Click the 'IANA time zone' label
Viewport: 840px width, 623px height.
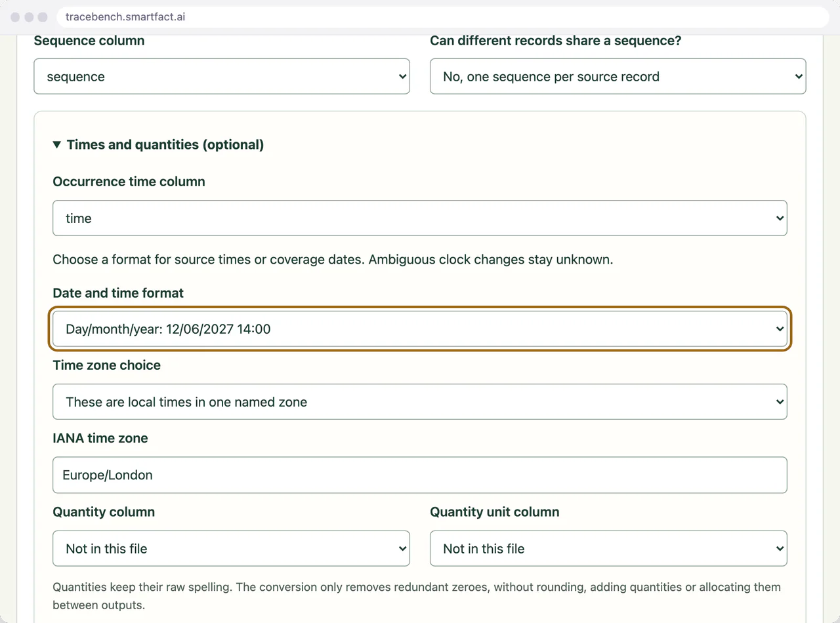point(100,438)
